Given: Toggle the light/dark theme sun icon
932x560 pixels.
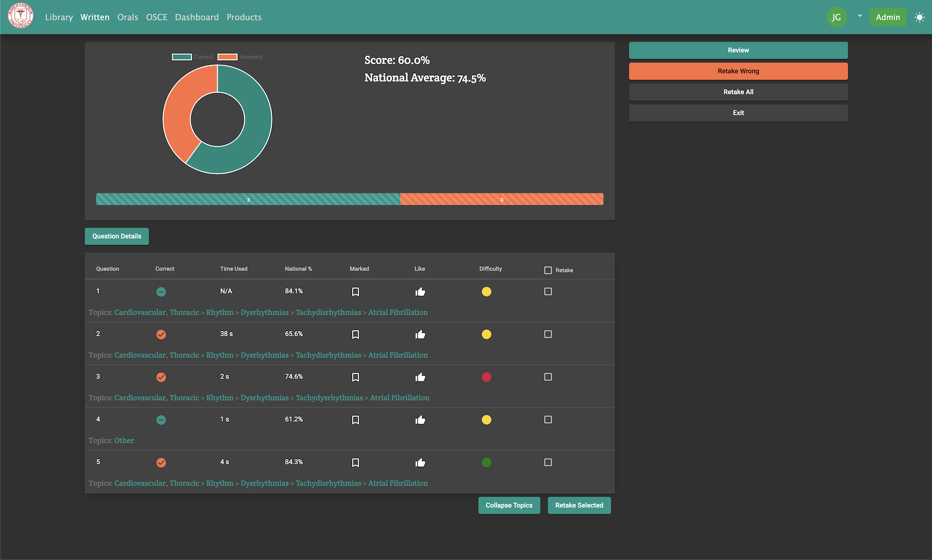Looking at the screenshot, I should 919,17.
